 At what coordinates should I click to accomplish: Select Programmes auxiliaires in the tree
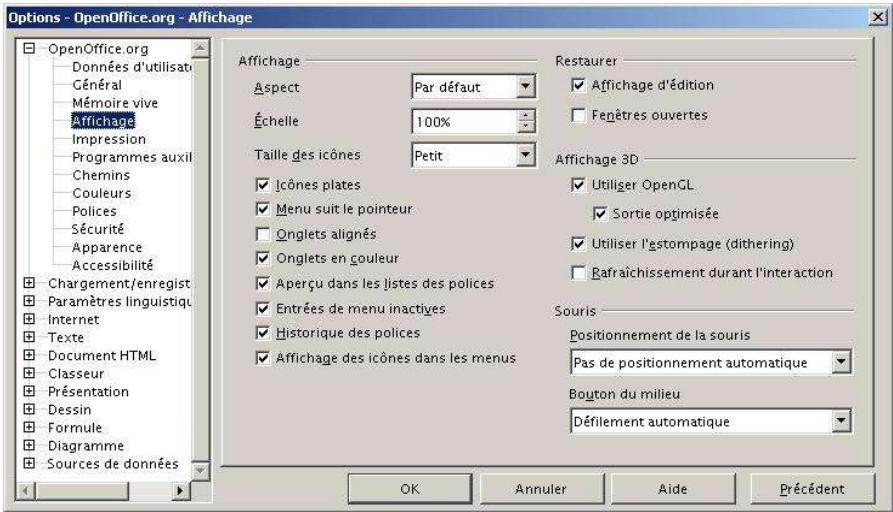point(132,157)
